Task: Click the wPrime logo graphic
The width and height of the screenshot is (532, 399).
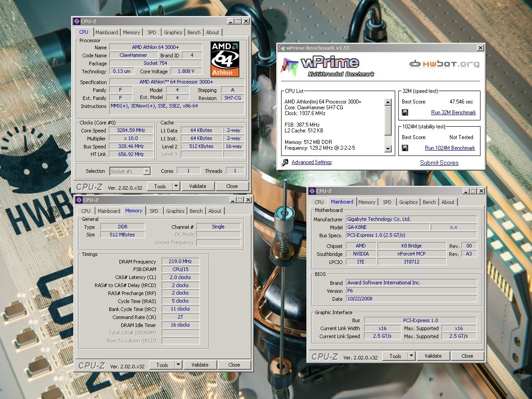Action: pyautogui.click(x=327, y=67)
